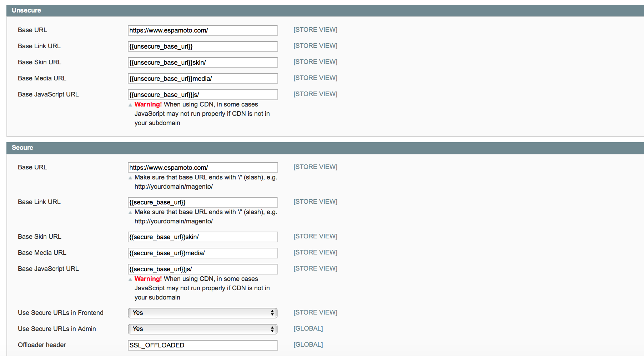
Task: Collapse the Unsecure section header
Action: [26, 10]
